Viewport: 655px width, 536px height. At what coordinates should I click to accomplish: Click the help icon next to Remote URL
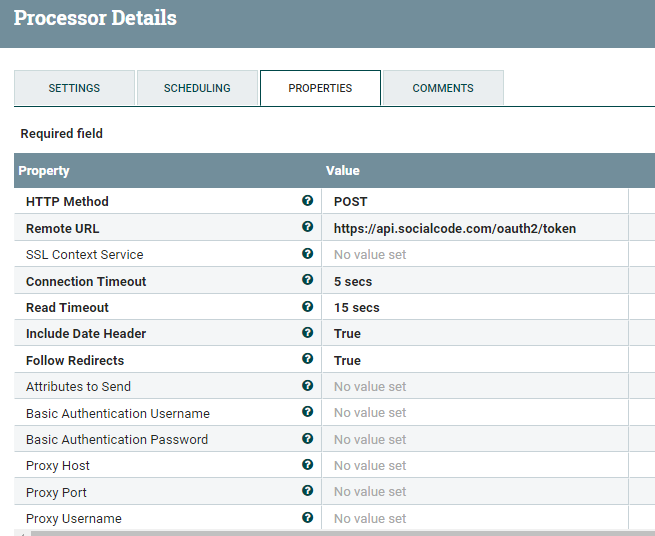click(308, 227)
